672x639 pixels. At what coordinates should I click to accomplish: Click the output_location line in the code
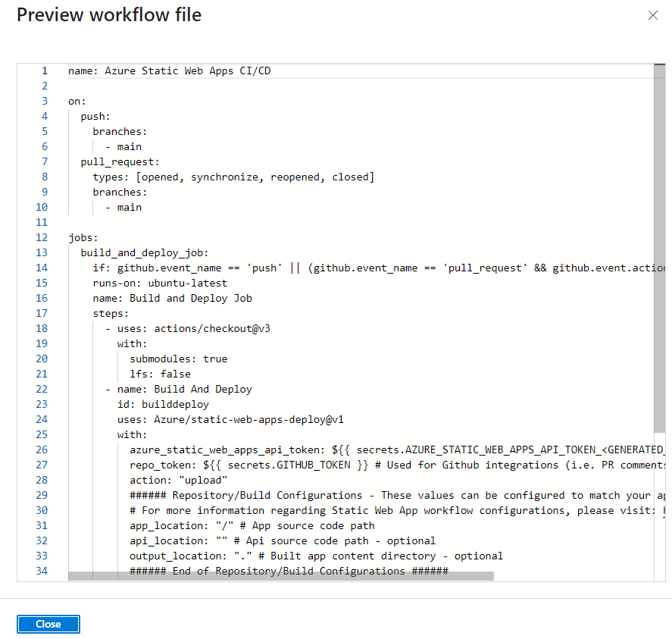(316, 556)
